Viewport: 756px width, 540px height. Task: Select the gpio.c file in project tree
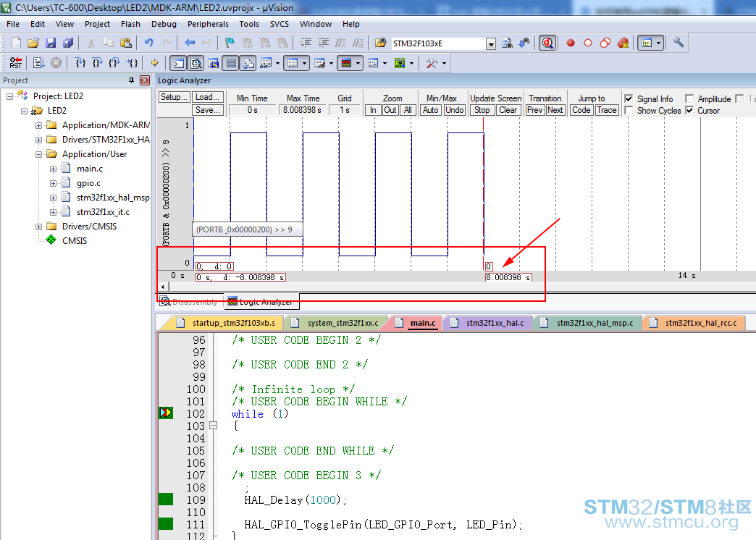[x=89, y=183]
